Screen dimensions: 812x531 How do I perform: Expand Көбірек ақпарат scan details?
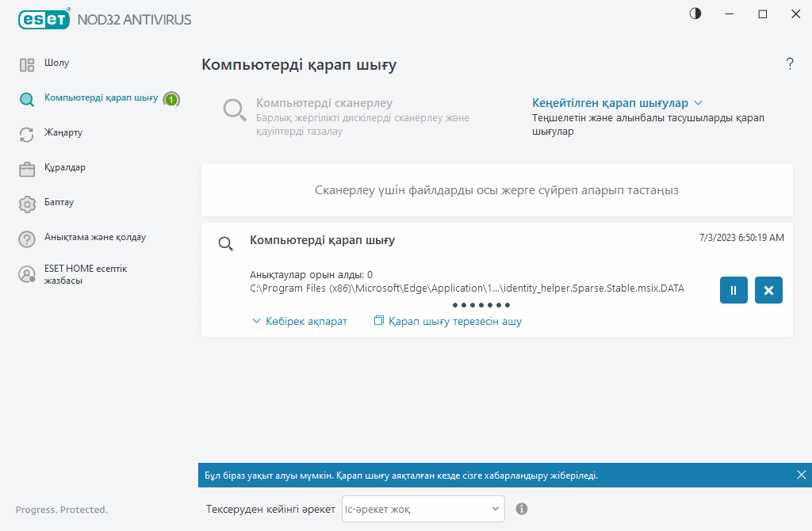[x=300, y=321]
